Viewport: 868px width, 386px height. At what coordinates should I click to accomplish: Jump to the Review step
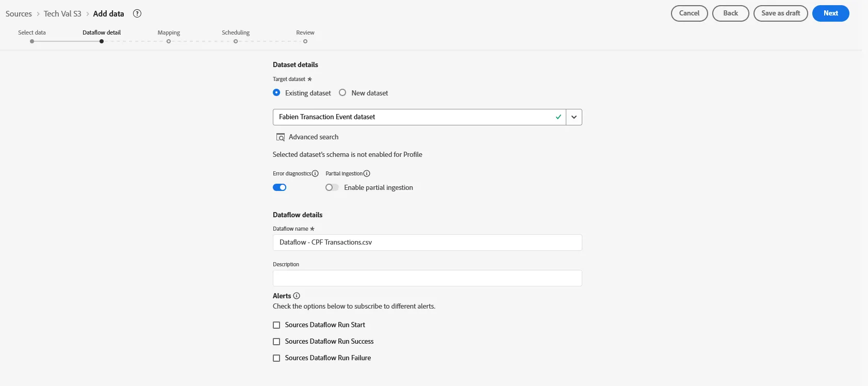point(305,36)
